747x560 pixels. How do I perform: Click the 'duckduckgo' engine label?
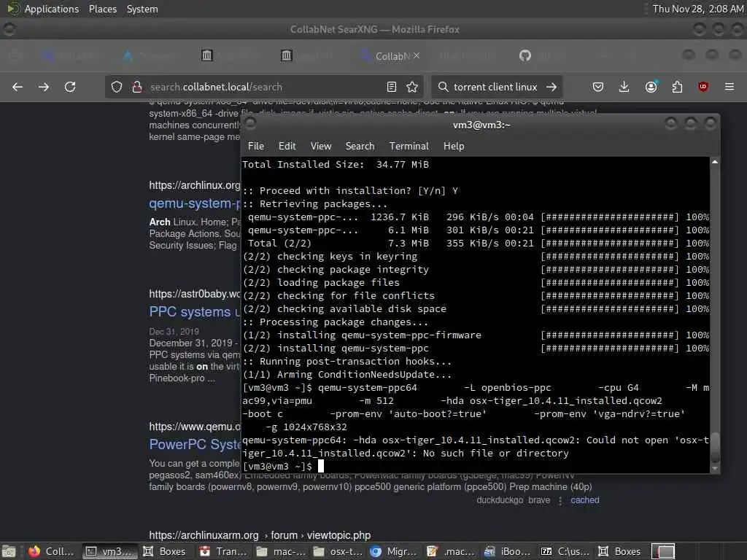click(500, 500)
